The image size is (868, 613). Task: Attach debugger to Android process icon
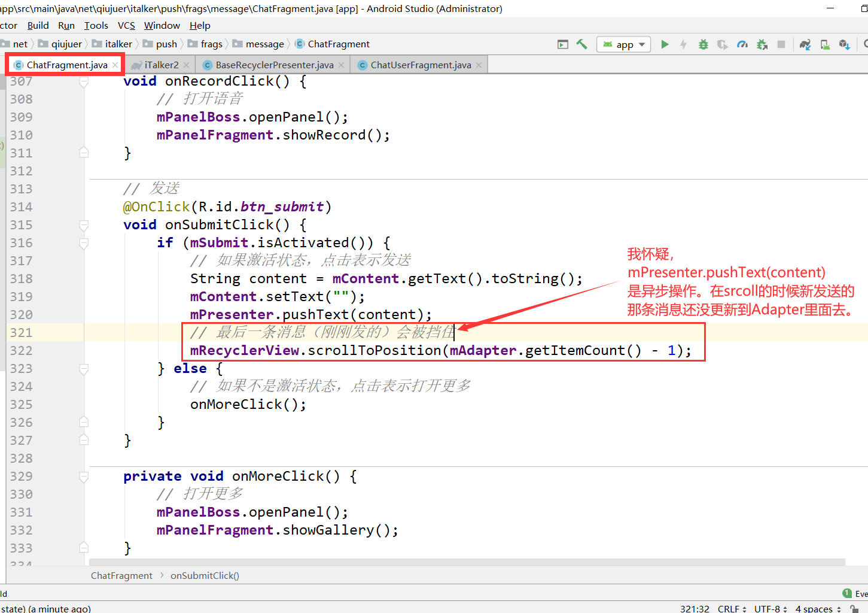[x=762, y=44]
